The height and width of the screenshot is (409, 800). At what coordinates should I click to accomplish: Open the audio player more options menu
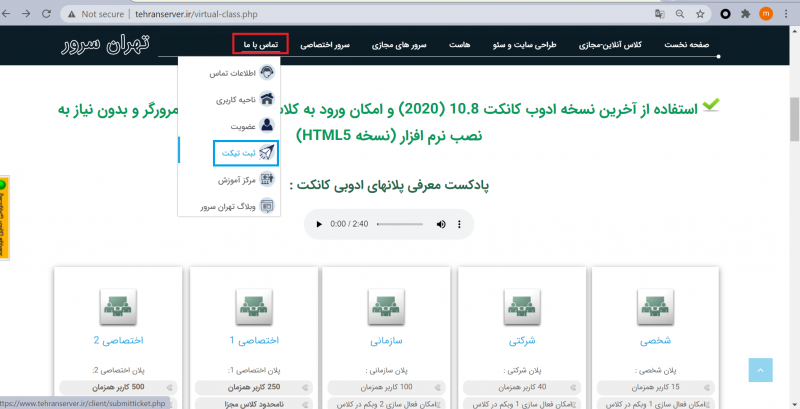(x=460, y=225)
